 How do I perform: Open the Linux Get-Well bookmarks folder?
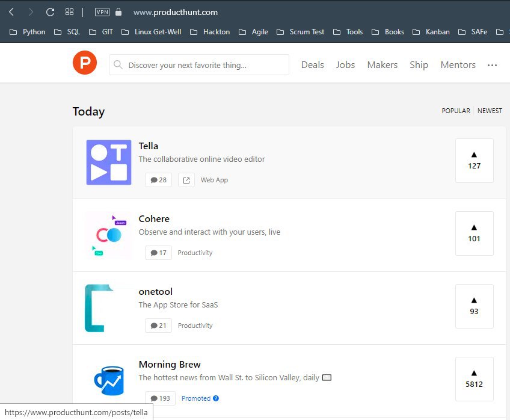(151, 32)
